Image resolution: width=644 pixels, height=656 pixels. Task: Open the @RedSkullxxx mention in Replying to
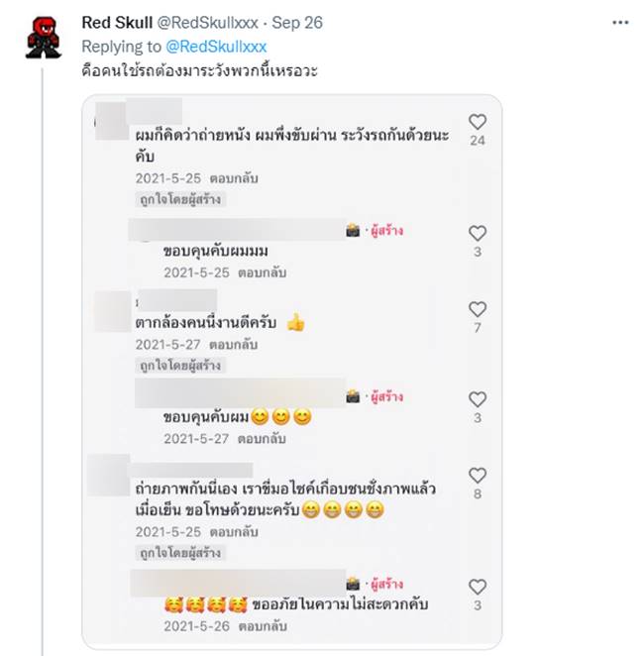(x=218, y=46)
